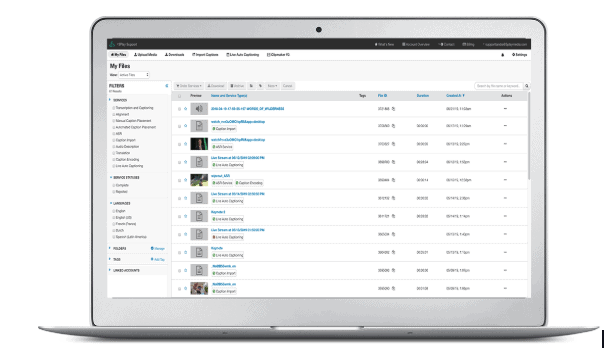Enable Transcription and Captioning filter
Screen dimensions: 605x361
point(113,108)
